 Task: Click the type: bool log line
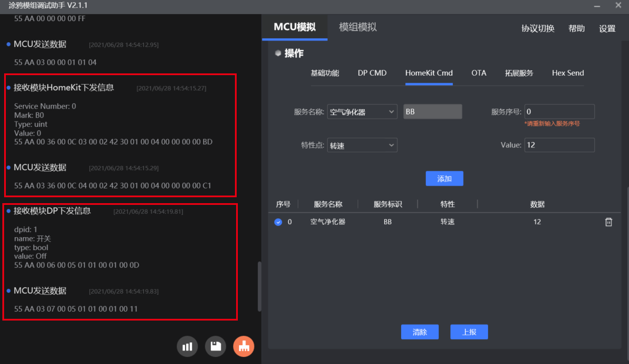pyautogui.click(x=31, y=247)
